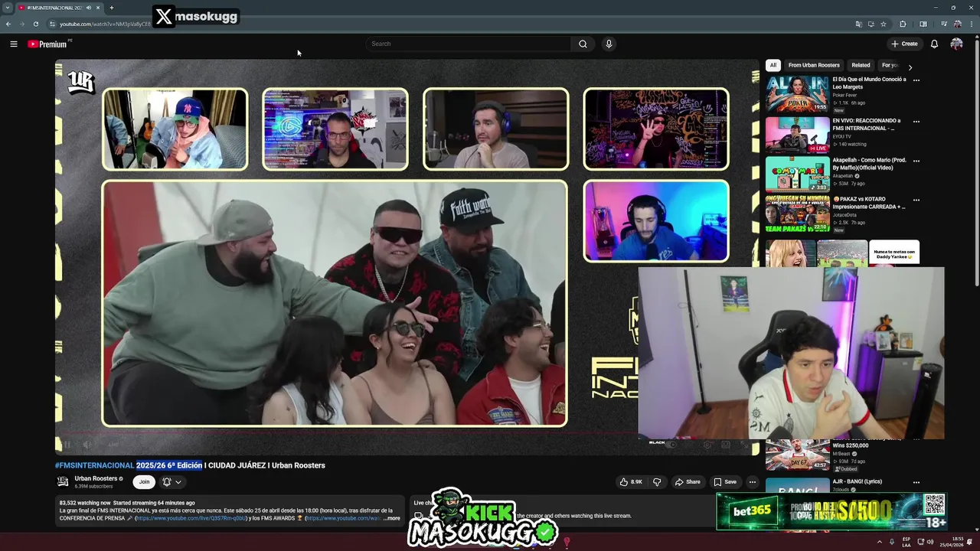Focus the YouTube Search field
980x551 pixels.
(468, 44)
